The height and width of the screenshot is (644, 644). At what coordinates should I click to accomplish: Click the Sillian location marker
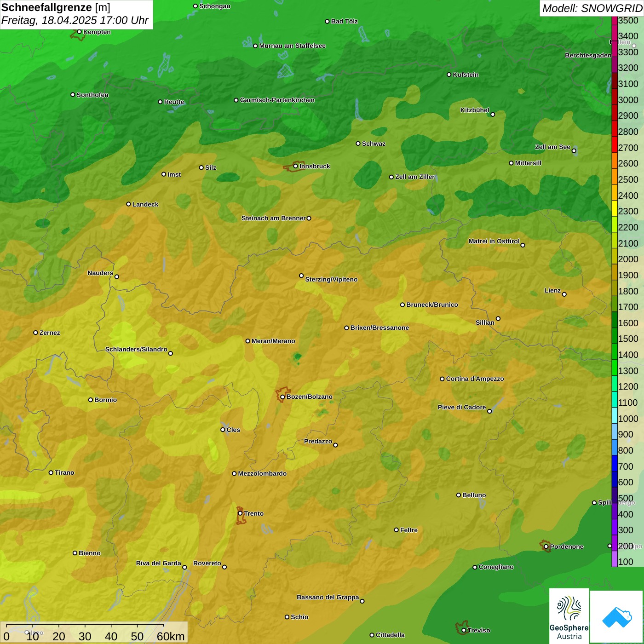498,318
